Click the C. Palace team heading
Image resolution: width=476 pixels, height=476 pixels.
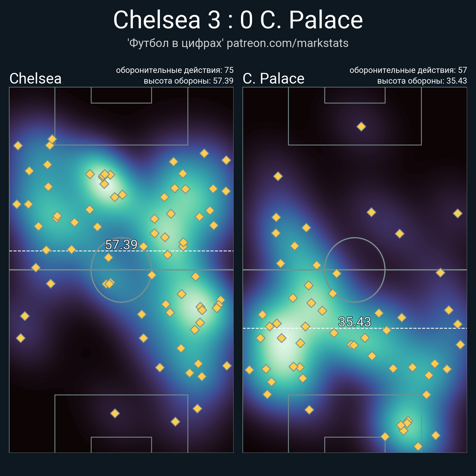click(273, 79)
